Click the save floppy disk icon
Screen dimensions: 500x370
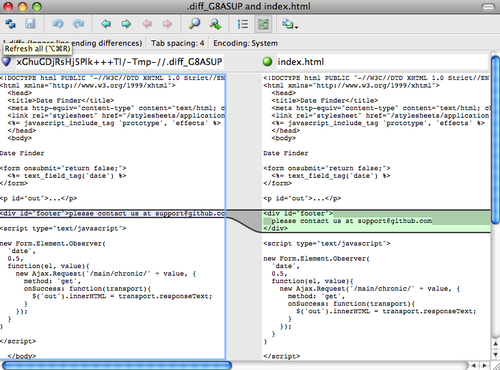pyautogui.click(x=30, y=24)
